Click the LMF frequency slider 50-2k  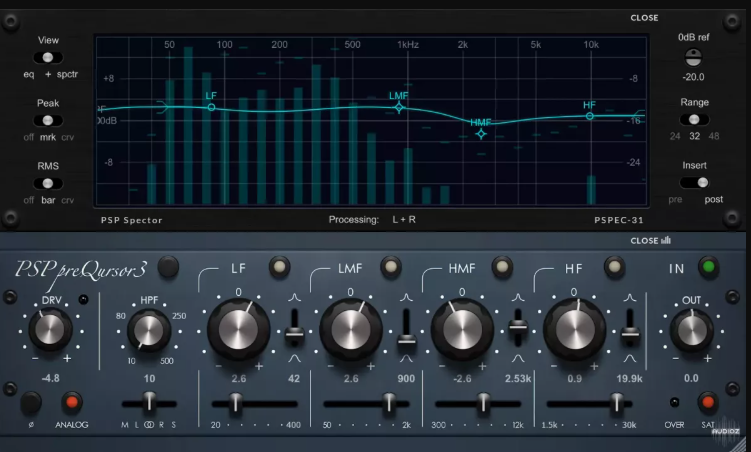(366, 404)
